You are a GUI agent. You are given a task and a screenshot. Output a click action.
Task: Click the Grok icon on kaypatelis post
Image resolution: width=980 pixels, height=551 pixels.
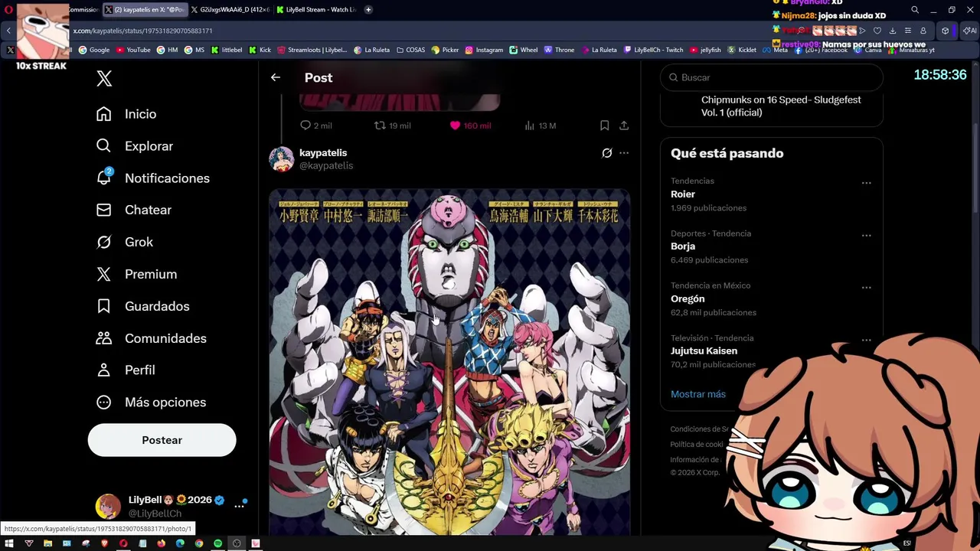(606, 153)
